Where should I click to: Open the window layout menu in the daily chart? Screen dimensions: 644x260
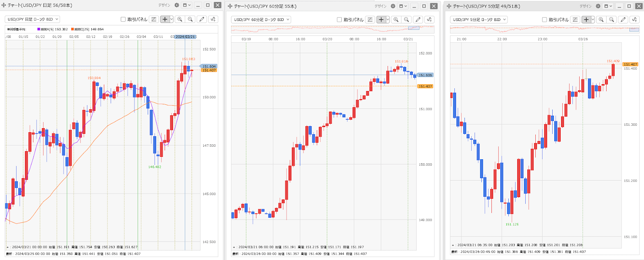point(187,5)
